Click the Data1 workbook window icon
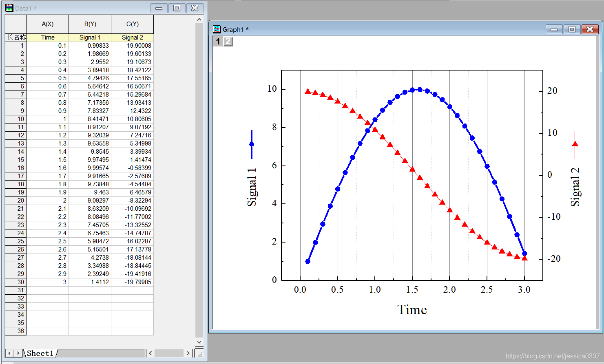 click(9, 8)
